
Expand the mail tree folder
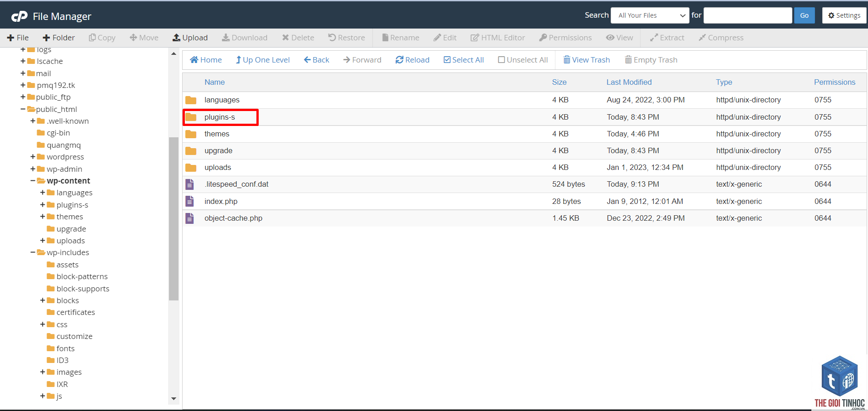(23, 73)
